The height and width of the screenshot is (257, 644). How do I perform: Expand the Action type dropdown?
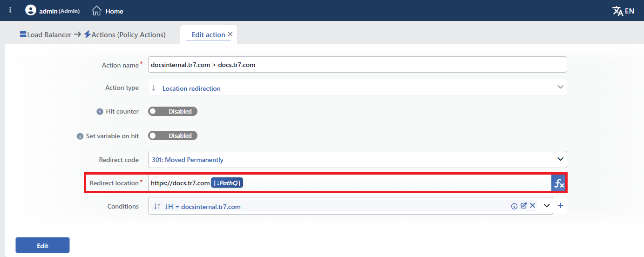560,87
